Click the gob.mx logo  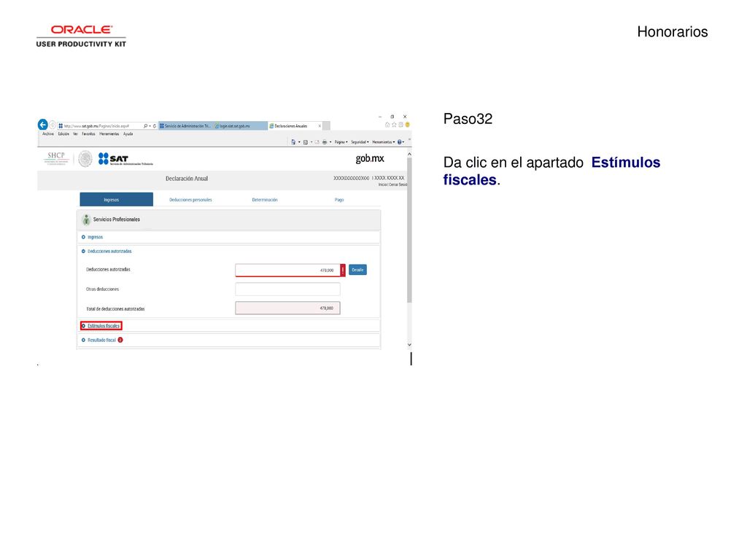(370, 158)
